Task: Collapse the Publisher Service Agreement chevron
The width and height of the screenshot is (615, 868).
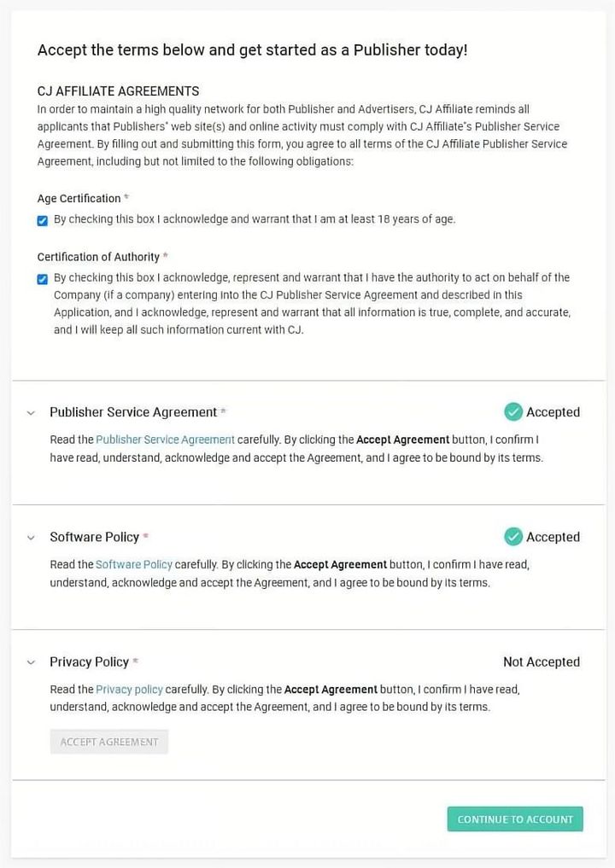Action: click(x=31, y=413)
